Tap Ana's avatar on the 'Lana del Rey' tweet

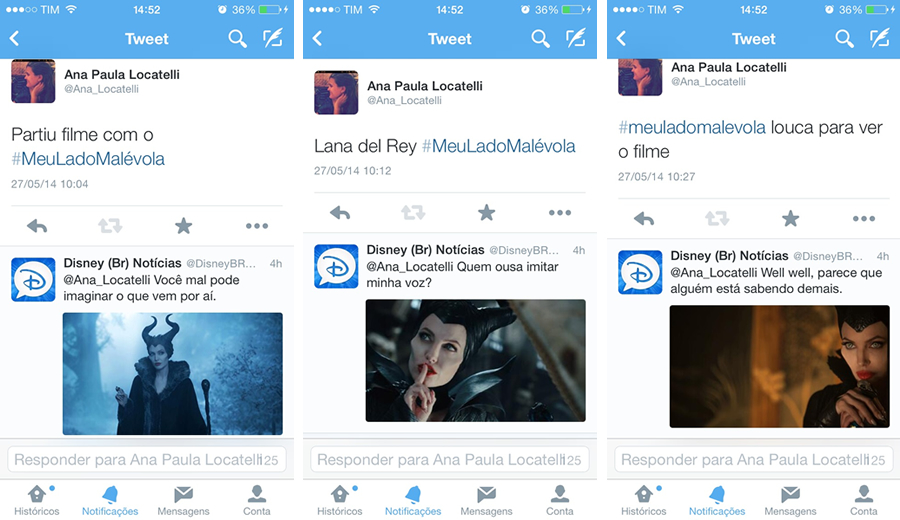coord(336,92)
